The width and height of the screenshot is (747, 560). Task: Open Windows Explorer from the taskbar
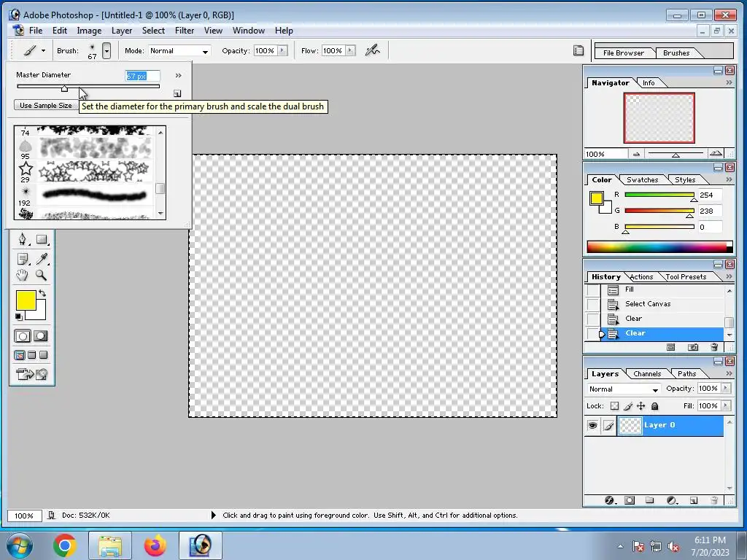coord(110,545)
